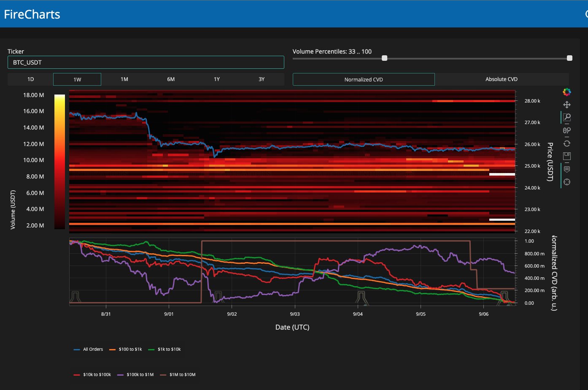Activate the Box Zoom tool

[x=567, y=117]
